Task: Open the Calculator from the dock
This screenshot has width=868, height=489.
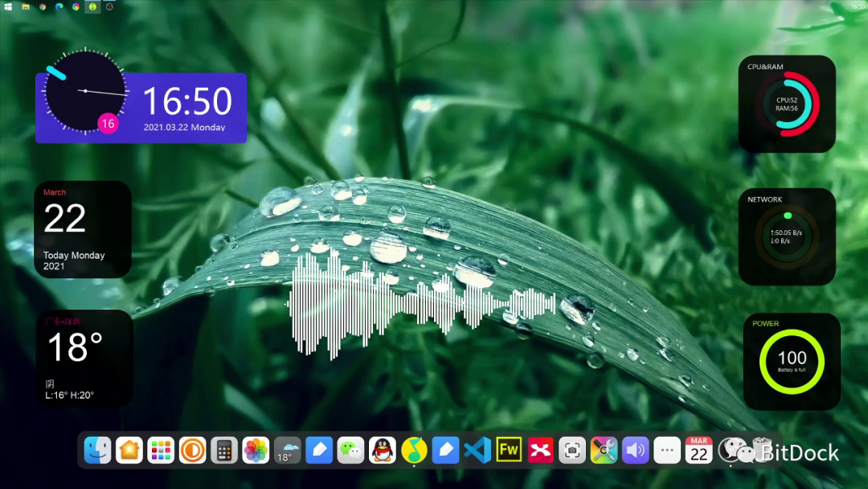Action: [x=224, y=450]
